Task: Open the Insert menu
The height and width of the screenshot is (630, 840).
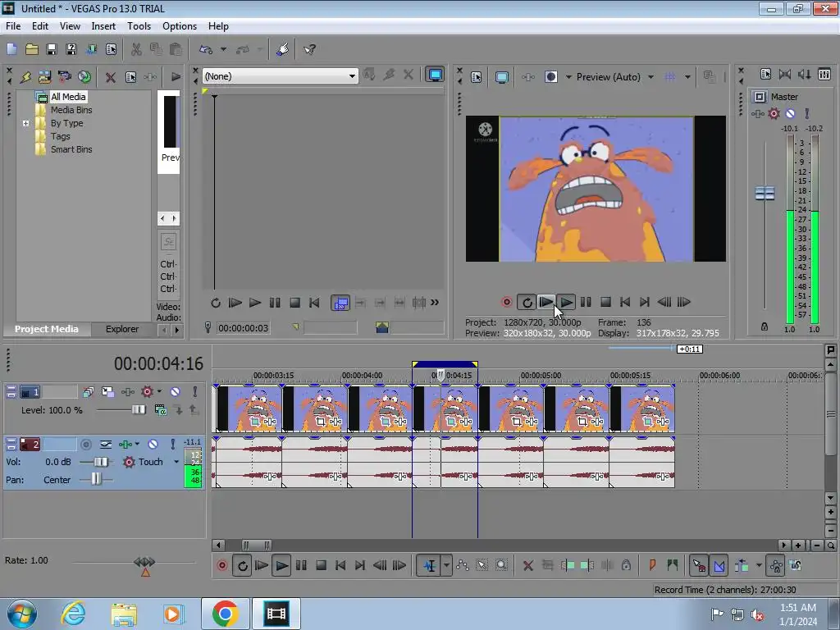Action: click(103, 25)
